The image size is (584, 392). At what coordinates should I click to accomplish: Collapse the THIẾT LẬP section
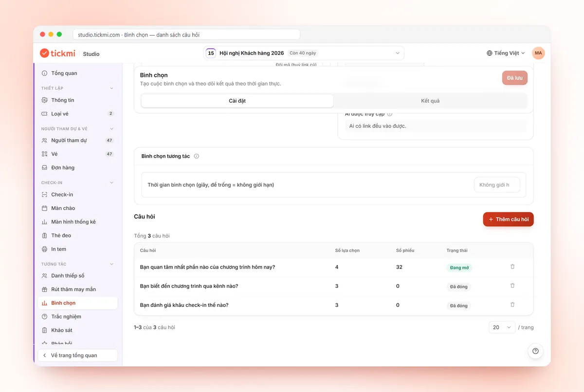pos(111,88)
